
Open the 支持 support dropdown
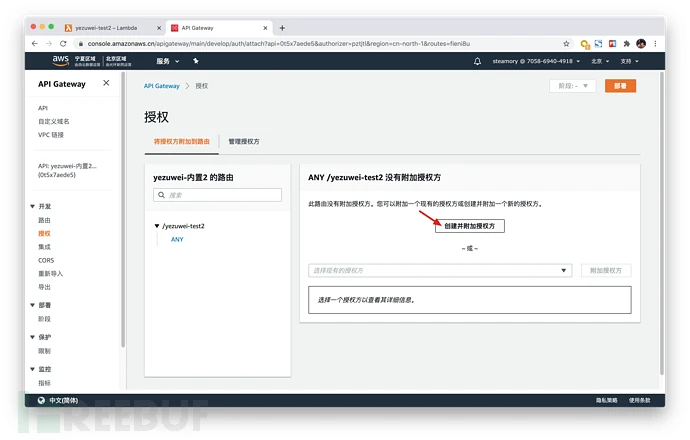(629, 61)
